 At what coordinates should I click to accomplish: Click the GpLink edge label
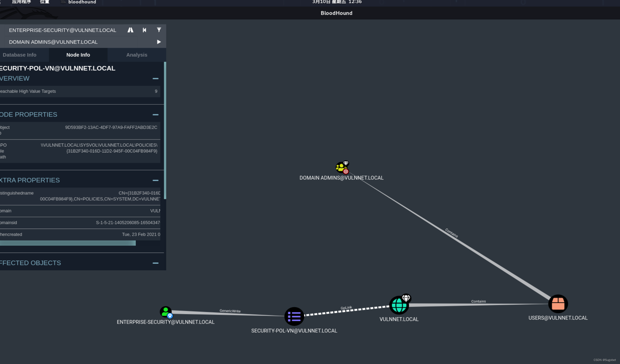(x=346, y=308)
